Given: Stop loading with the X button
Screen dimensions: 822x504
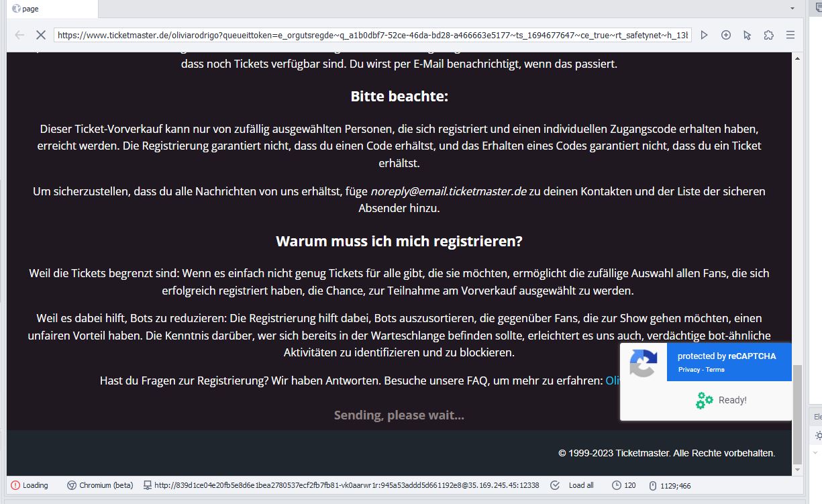Looking at the screenshot, I should click(40, 35).
